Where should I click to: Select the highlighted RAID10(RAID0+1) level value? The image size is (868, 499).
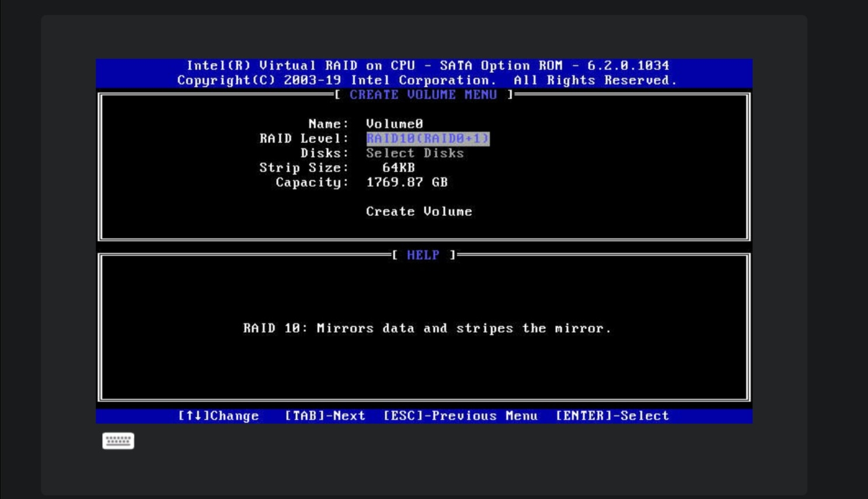coord(427,138)
